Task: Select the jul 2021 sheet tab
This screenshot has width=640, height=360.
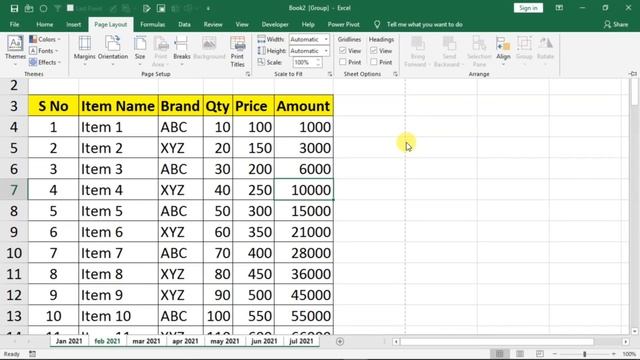Action: click(x=301, y=341)
